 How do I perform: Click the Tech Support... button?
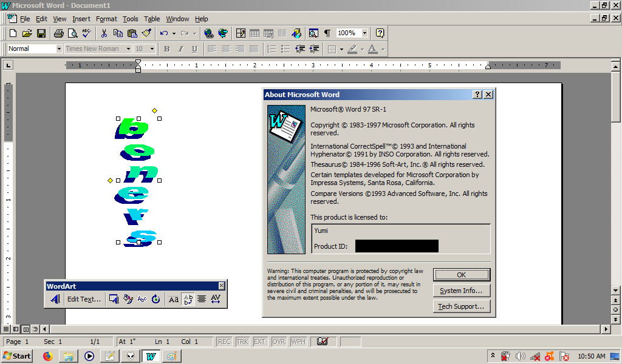462,306
